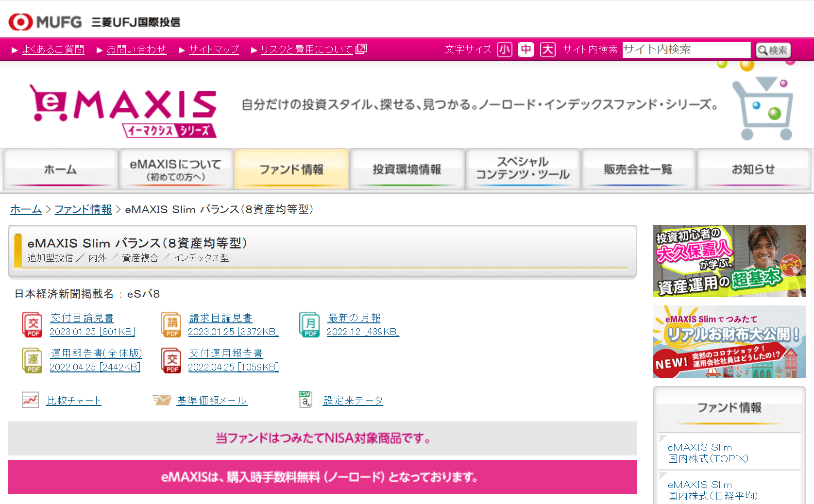Set font size to 大
This screenshot has width=814, height=504.
(x=548, y=50)
